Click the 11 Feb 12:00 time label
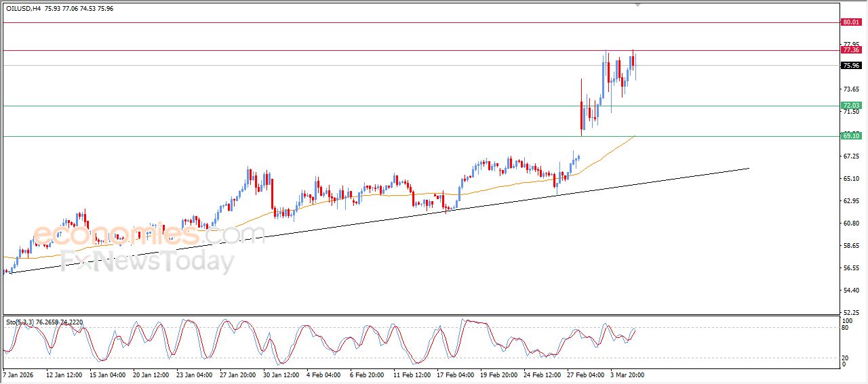 (x=412, y=374)
